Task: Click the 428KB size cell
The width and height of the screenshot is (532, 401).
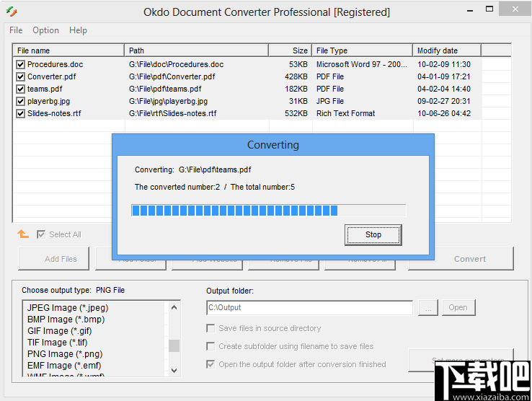Action: pos(296,76)
